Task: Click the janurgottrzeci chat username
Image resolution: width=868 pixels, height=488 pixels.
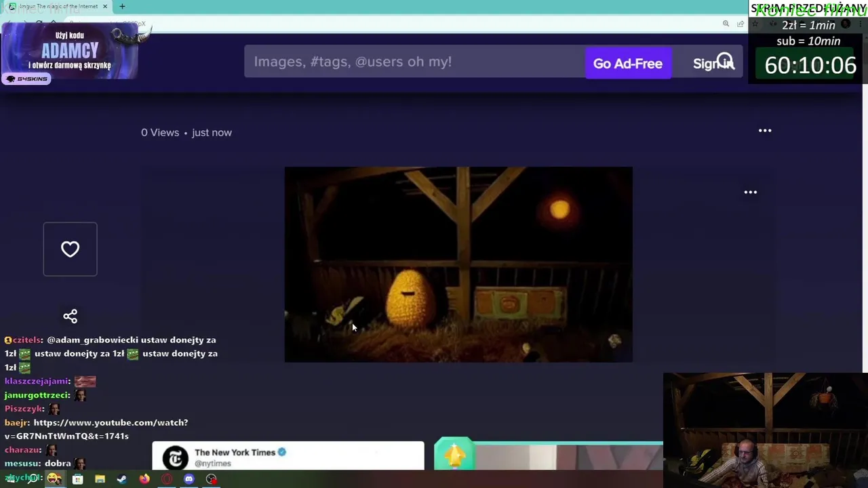Action: tap(37, 394)
